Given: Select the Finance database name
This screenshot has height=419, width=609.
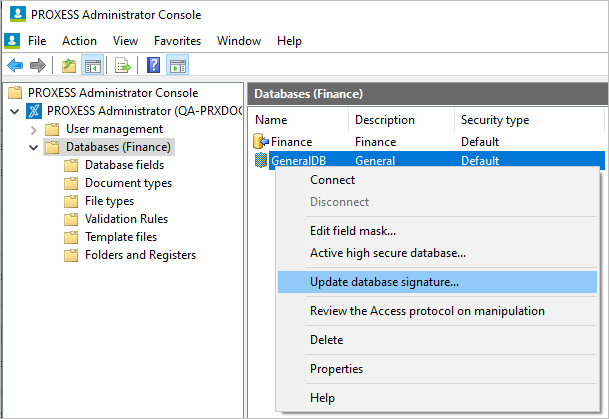Looking at the screenshot, I should point(291,142).
